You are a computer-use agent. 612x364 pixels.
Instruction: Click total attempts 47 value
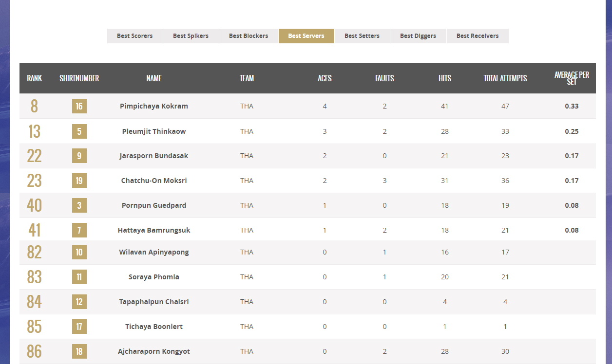tap(505, 106)
